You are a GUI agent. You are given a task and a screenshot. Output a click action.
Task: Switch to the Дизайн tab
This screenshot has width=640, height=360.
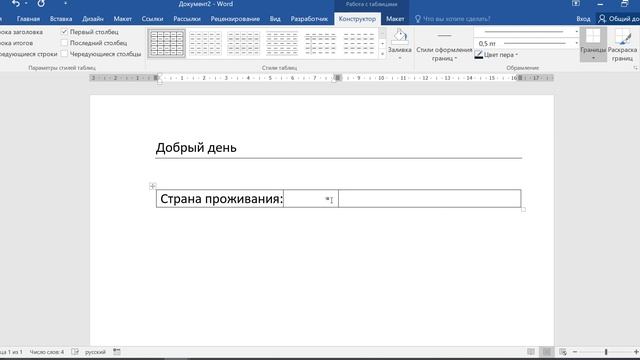point(93,19)
